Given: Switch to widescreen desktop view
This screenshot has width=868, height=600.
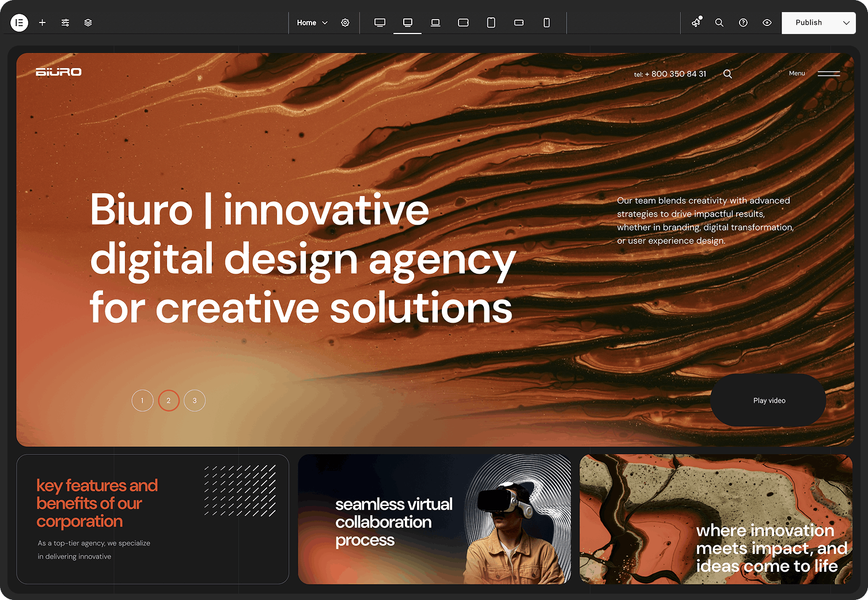Looking at the screenshot, I should coord(380,22).
